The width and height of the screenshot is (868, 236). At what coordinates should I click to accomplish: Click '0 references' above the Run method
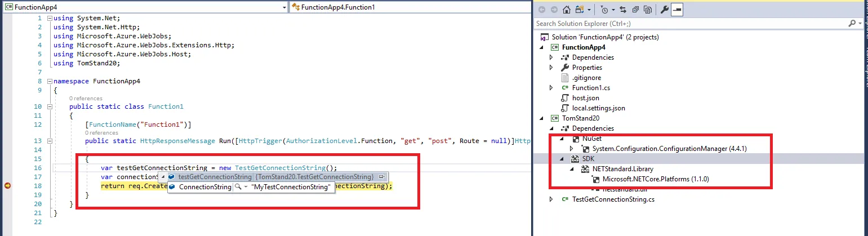tap(101, 133)
